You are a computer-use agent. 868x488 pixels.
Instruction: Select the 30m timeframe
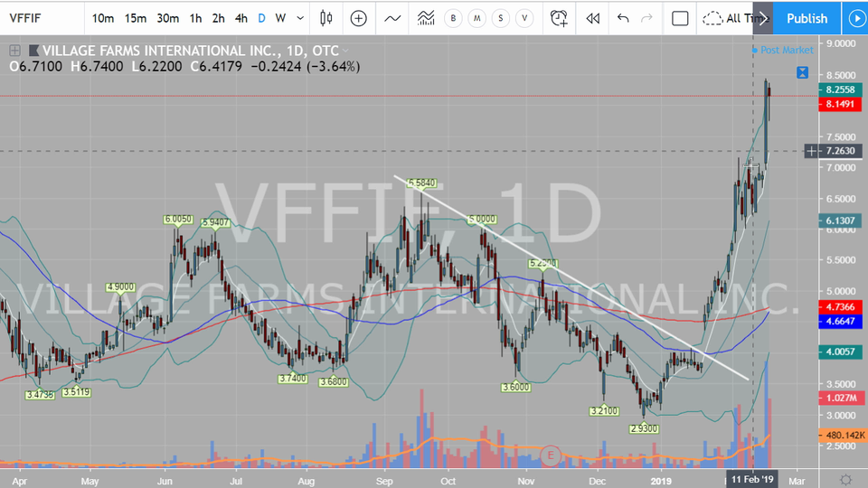pyautogui.click(x=168, y=18)
